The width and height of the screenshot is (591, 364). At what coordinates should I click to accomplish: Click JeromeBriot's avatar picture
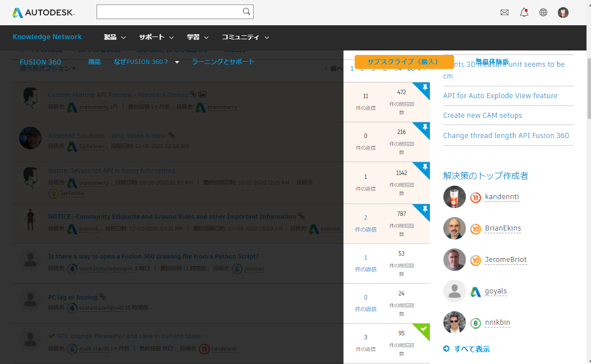455,260
